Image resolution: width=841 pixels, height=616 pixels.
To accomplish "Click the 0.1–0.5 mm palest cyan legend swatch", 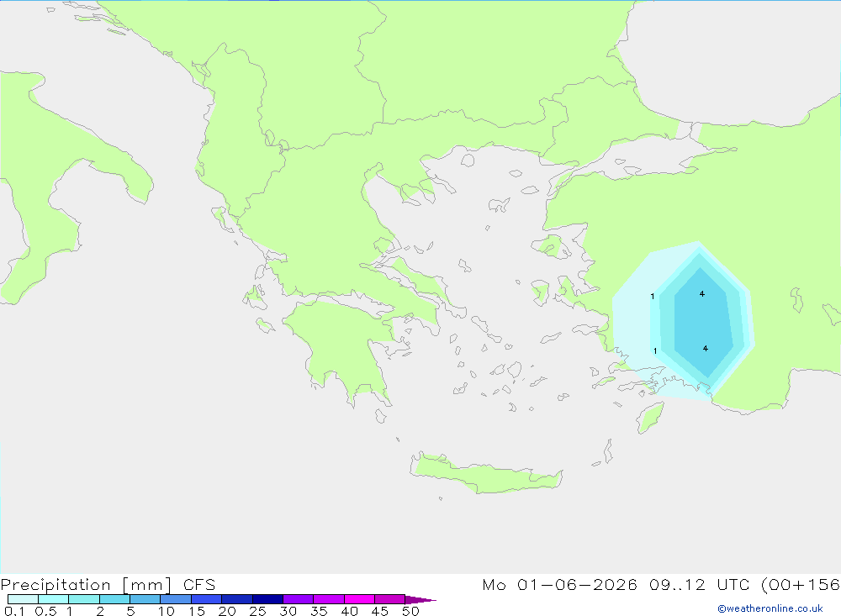I will 23,599.
